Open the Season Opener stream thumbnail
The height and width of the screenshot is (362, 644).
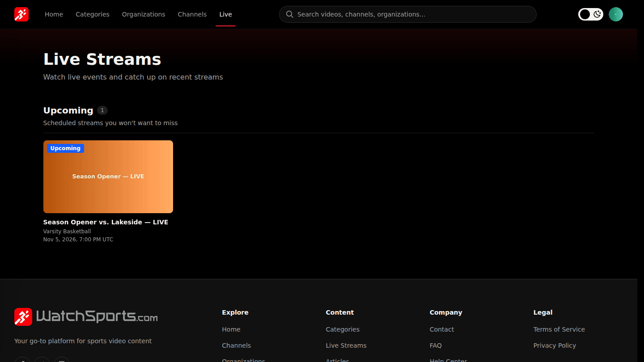[x=108, y=177]
